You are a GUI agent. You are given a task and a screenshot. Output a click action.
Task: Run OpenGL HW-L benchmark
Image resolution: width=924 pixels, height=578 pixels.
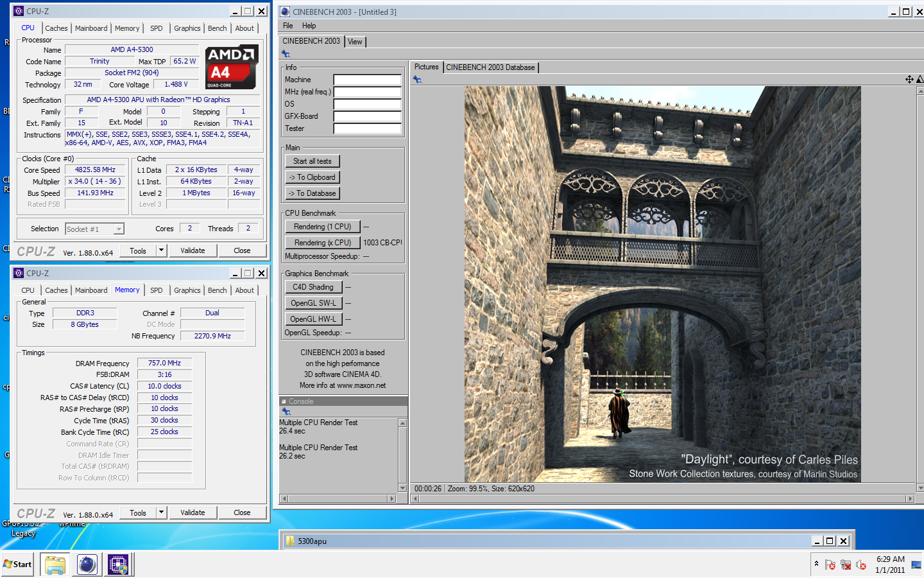(314, 319)
